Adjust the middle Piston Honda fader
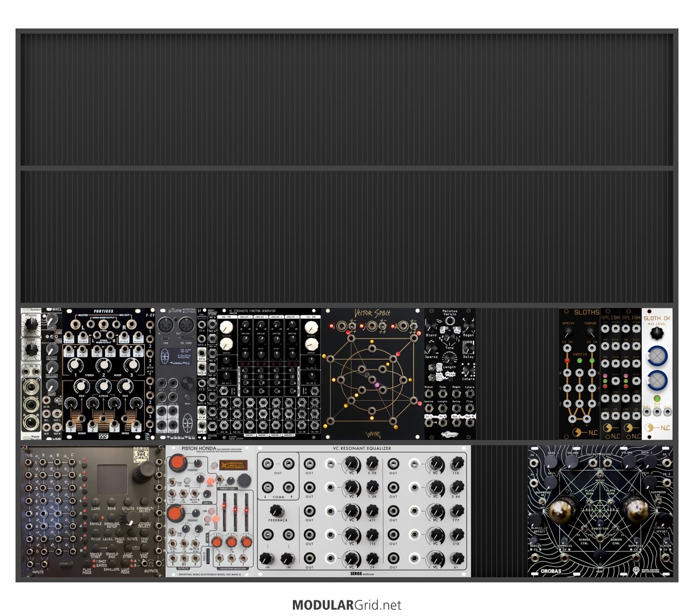The image size is (694, 616). tap(235, 511)
